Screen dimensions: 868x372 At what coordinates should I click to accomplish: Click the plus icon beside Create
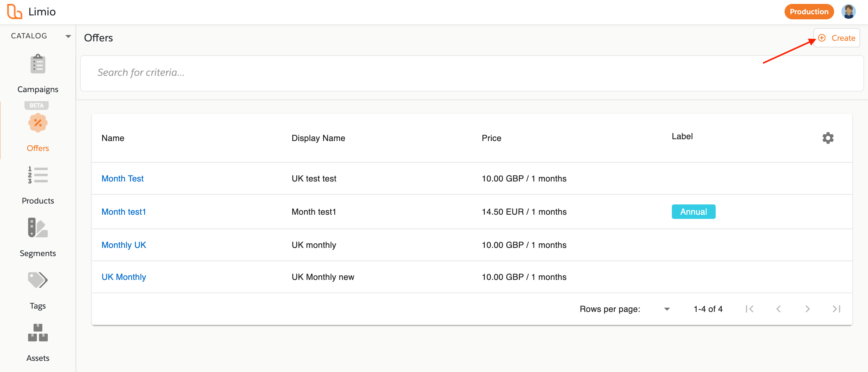pyautogui.click(x=822, y=38)
